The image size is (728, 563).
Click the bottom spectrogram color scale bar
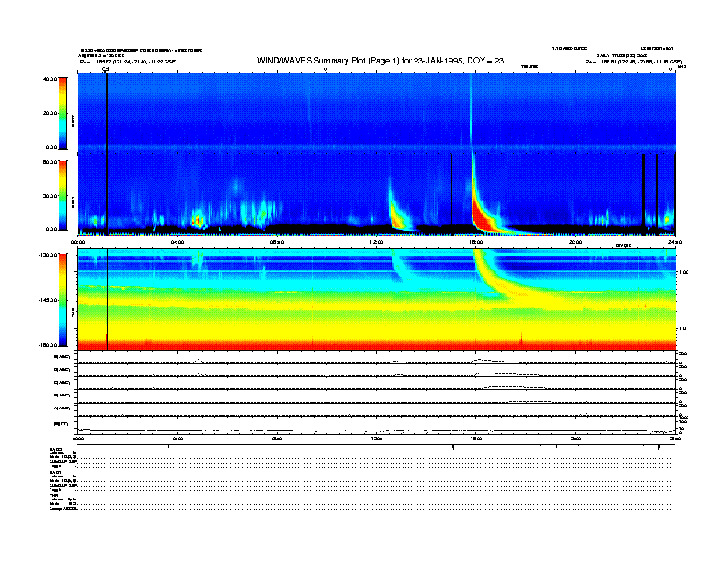tap(63, 300)
